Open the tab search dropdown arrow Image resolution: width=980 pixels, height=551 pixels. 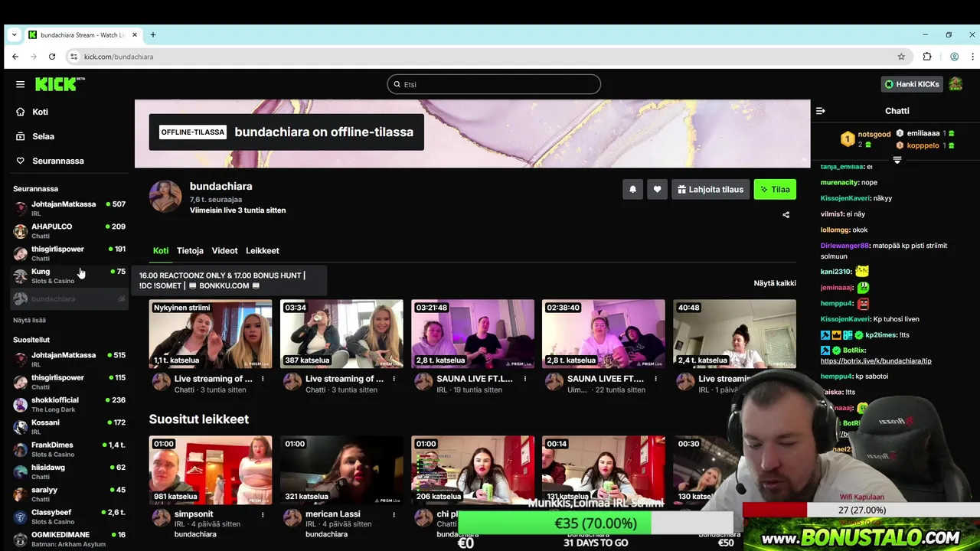pyautogui.click(x=14, y=35)
